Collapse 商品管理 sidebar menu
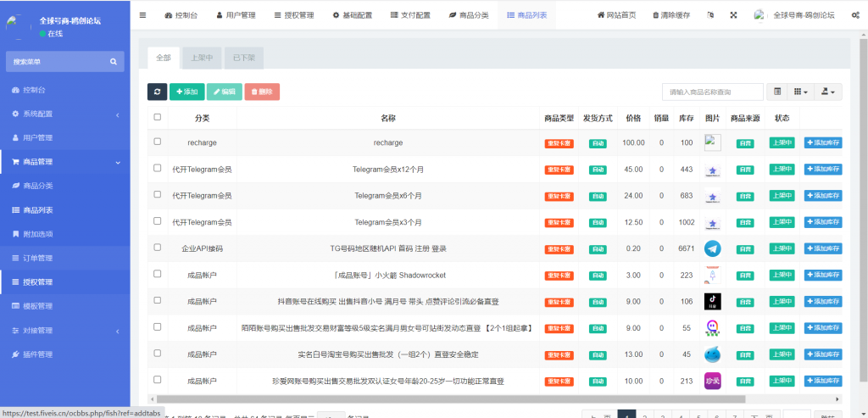The image size is (868, 418). click(x=64, y=162)
